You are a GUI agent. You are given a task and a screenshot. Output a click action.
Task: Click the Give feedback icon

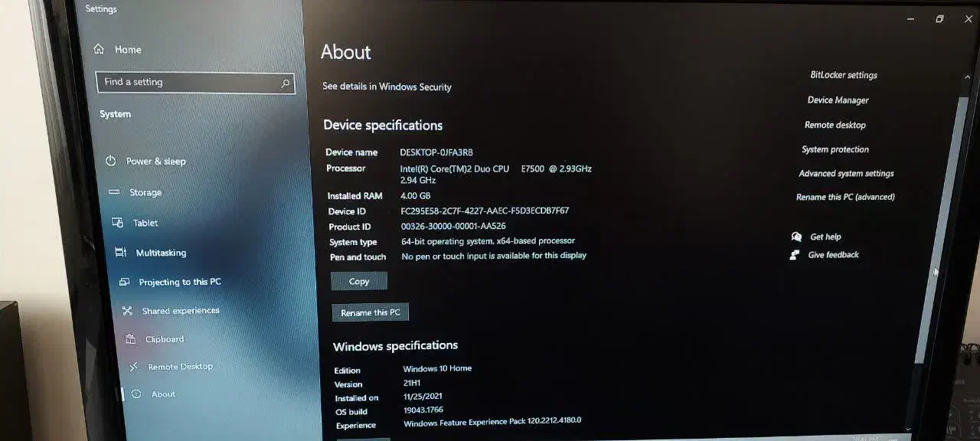point(795,255)
